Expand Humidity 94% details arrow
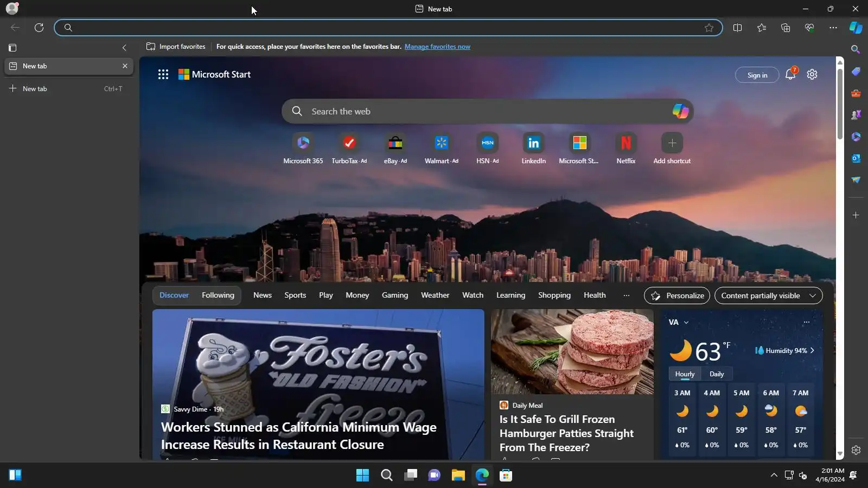This screenshot has width=868, height=488. [812, 351]
